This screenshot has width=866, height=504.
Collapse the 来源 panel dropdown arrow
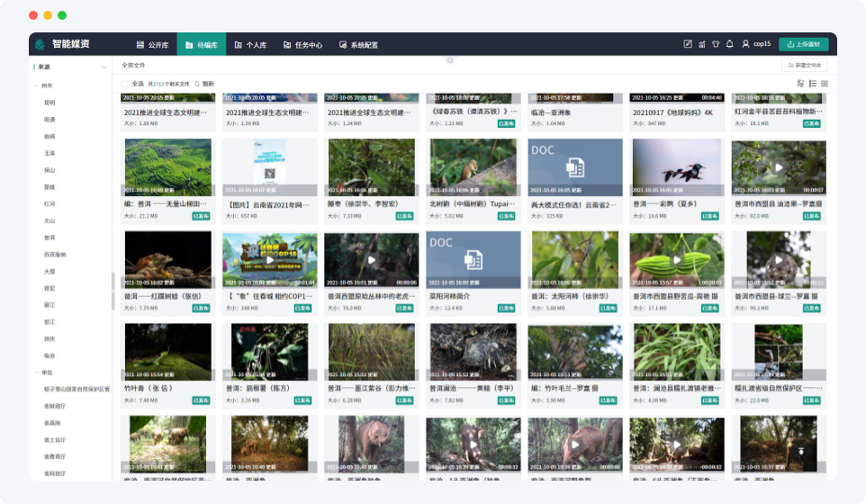point(104,67)
